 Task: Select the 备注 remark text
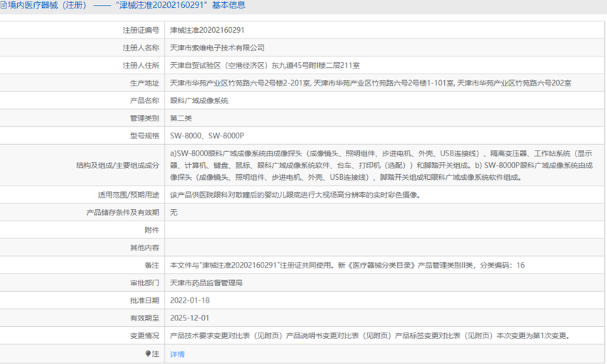[x=347, y=266]
